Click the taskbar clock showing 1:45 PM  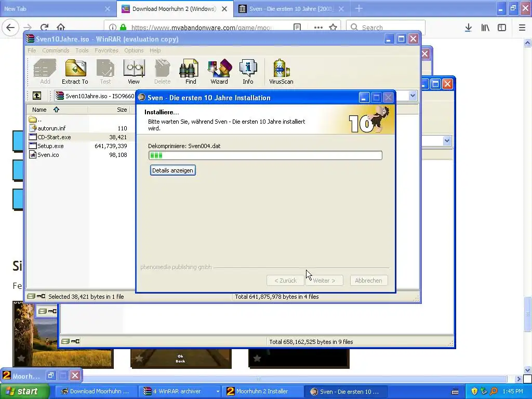(x=513, y=391)
